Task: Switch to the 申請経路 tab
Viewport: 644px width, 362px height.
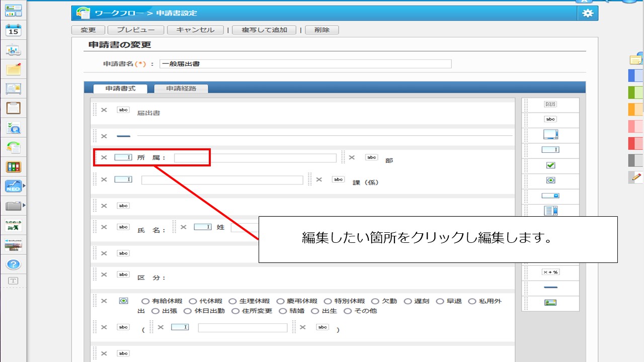Action: pyautogui.click(x=181, y=88)
